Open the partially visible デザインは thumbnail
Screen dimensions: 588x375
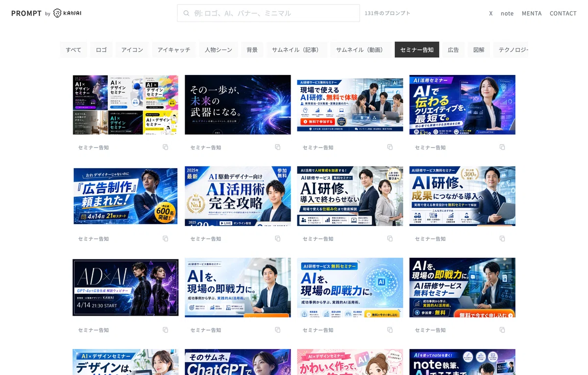(125, 362)
